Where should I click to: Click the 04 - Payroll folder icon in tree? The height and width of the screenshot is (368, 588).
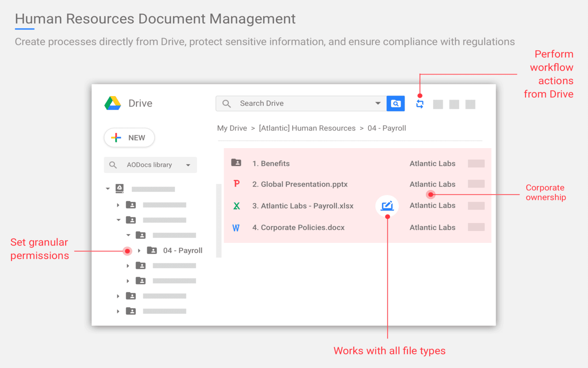point(152,250)
